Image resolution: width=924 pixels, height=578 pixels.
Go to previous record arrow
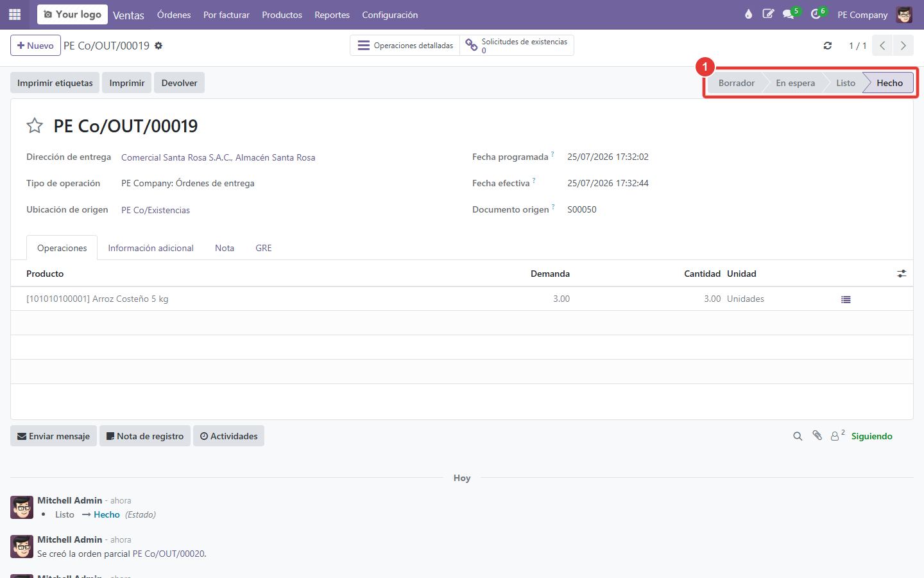883,46
